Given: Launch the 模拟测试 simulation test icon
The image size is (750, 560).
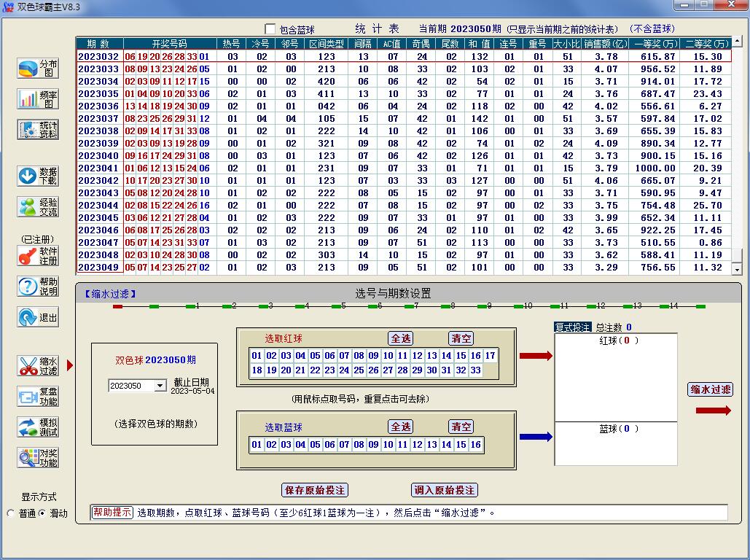Looking at the screenshot, I should (38, 427).
